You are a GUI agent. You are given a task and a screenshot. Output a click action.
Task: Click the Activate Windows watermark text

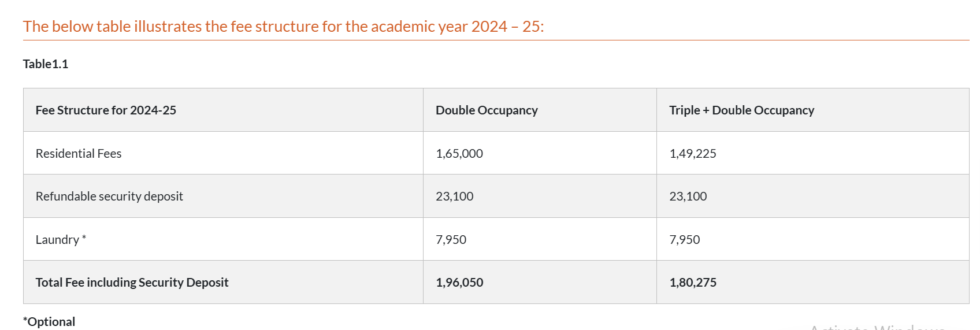877,327
